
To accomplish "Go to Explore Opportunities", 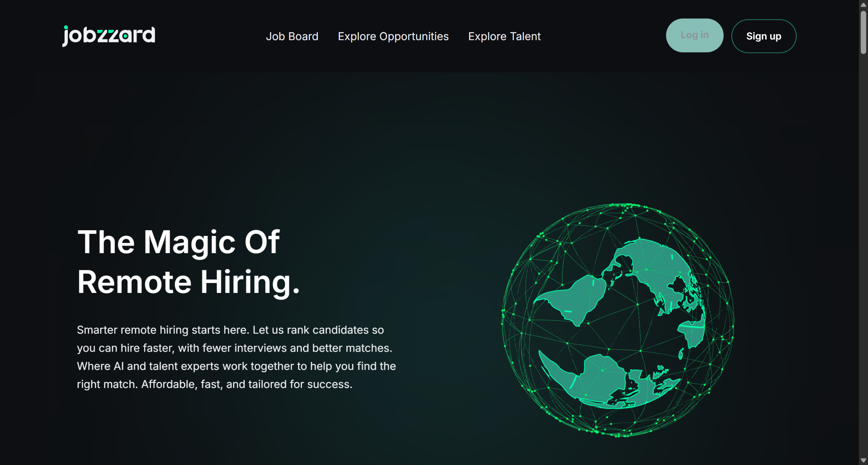I will [x=393, y=36].
